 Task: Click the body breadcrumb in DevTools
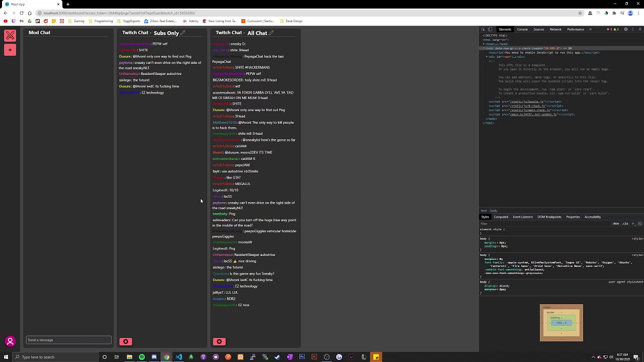point(494,211)
